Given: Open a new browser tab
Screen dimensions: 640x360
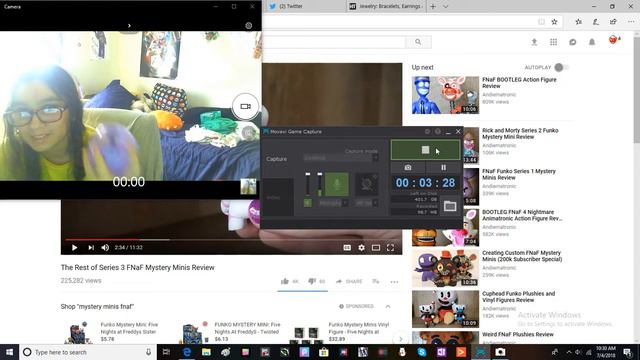Looking at the screenshot, I should (x=433, y=7).
